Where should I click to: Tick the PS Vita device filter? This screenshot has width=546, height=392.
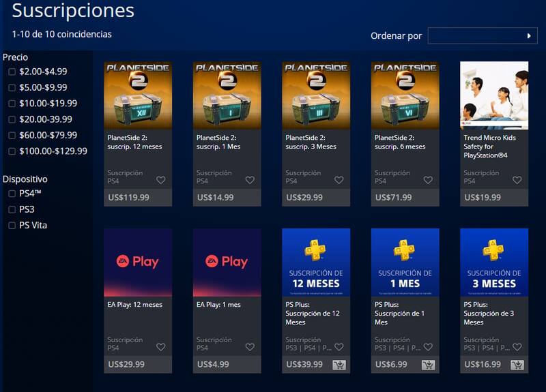tap(12, 226)
